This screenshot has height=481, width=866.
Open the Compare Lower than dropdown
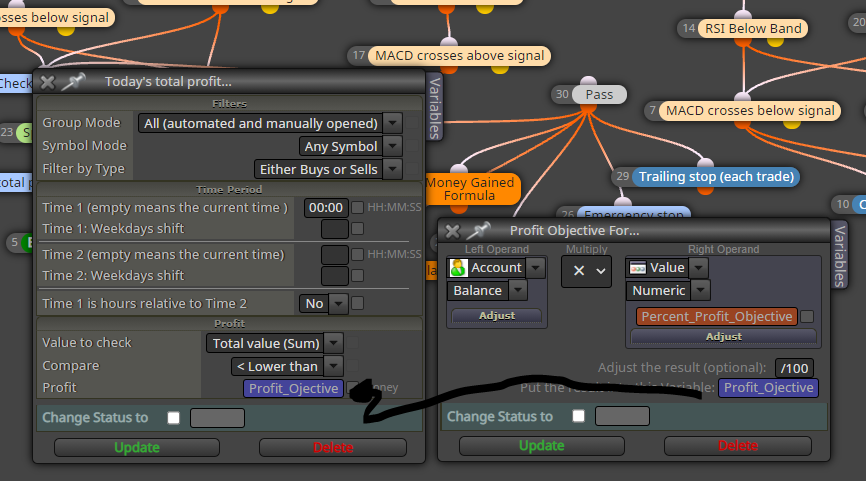point(334,366)
